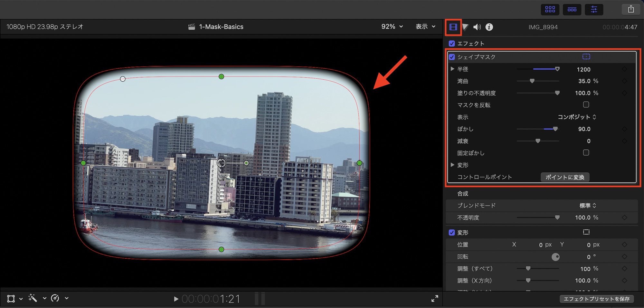Click the 1-Mask-Basics project title
The width and height of the screenshot is (644, 308).
click(221, 27)
